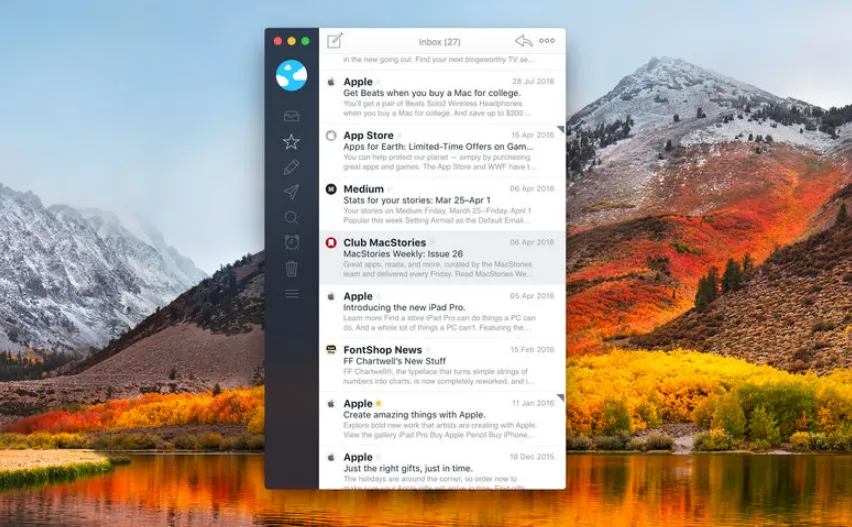Open the account globe avatar

(291, 75)
